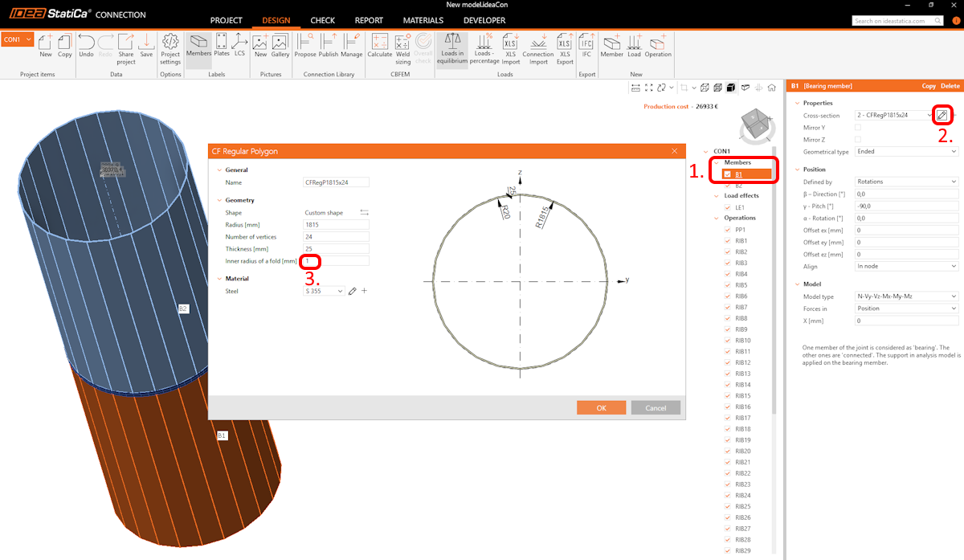Image resolution: width=964 pixels, height=560 pixels.
Task: Confirm the dialog with OK
Action: pos(601,408)
